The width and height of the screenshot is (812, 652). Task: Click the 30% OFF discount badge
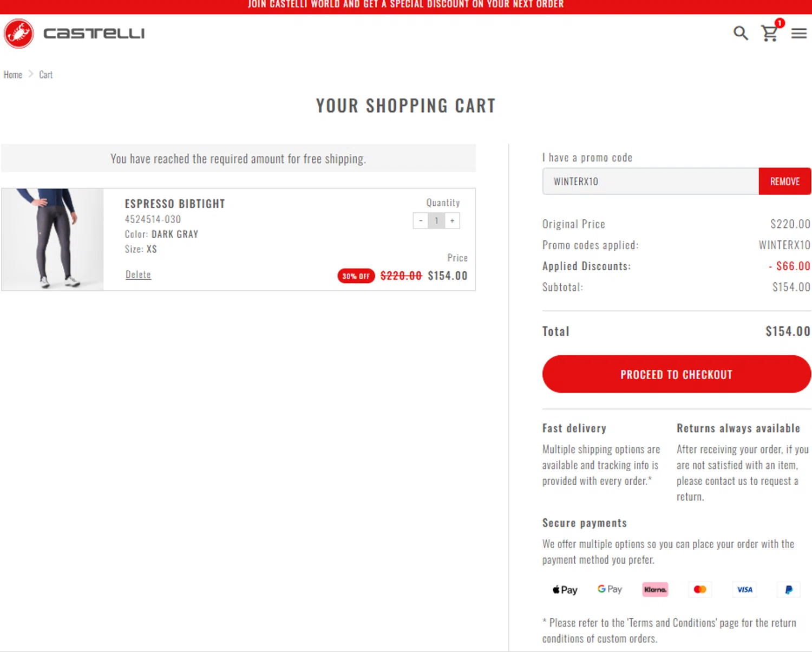(356, 276)
